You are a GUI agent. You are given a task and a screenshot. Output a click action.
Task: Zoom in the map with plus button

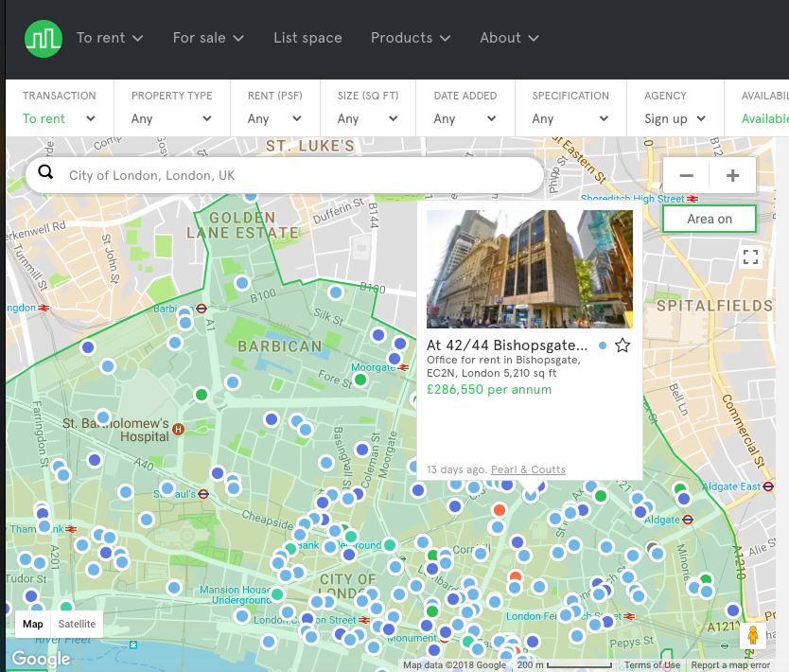pyautogui.click(x=732, y=176)
